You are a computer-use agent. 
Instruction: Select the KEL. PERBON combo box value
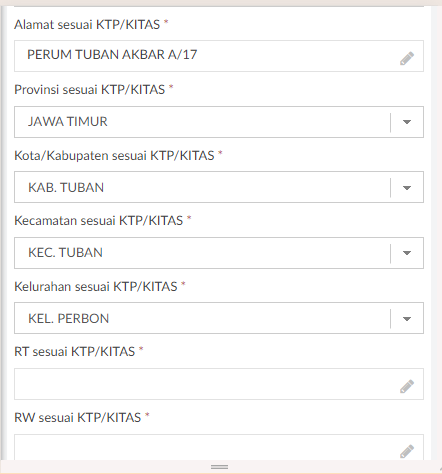click(68, 318)
